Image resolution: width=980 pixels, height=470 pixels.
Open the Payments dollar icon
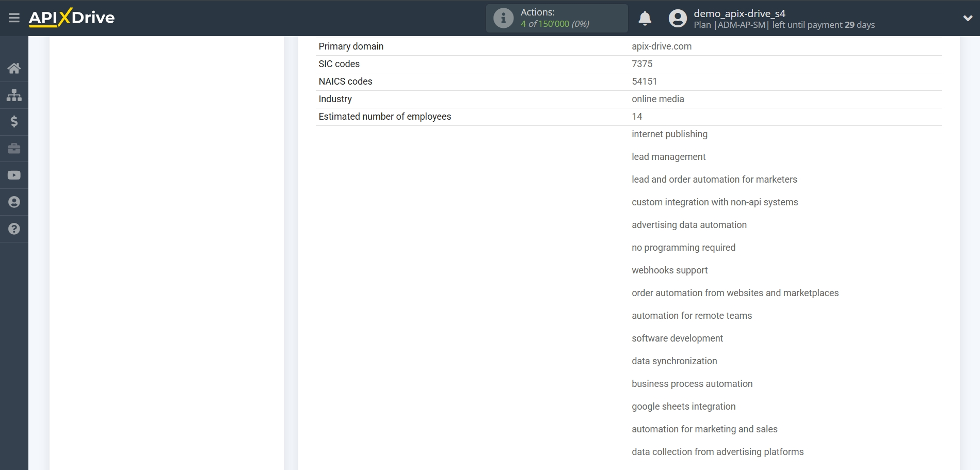pos(14,122)
